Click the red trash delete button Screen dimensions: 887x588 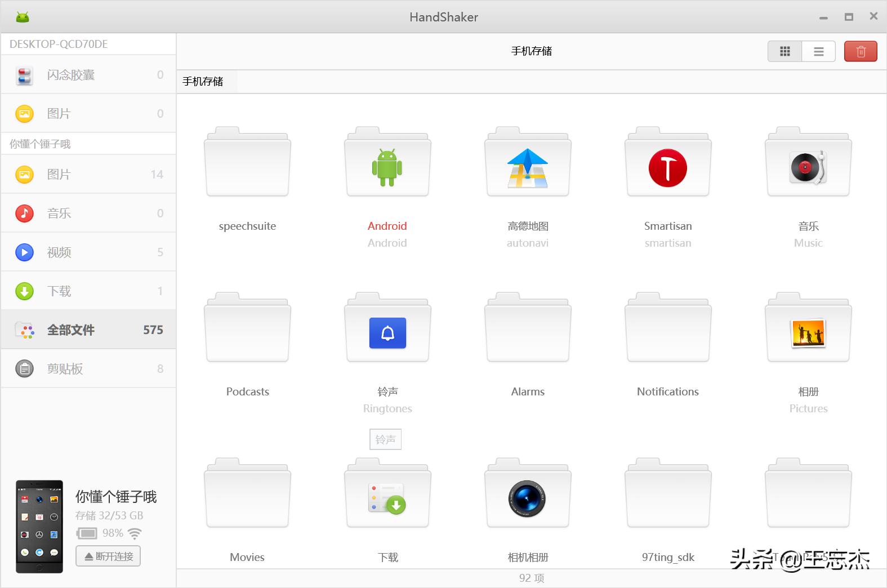pyautogui.click(x=861, y=51)
